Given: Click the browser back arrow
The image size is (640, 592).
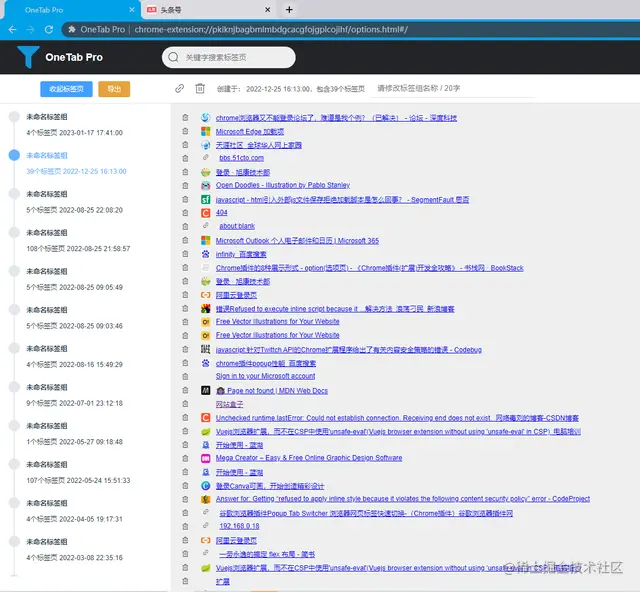Looking at the screenshot, I should tap(12, 29).
